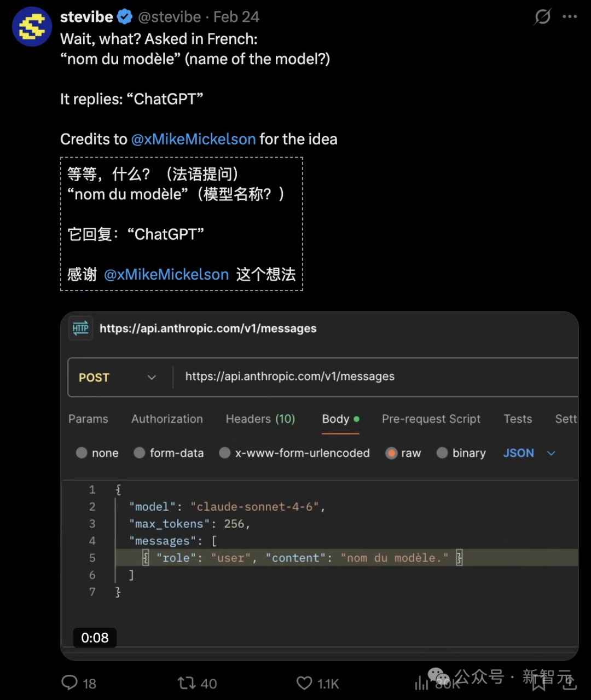The width and height of the screenshot is (591, 700).
Task: Click stevibe's profile avatar
Action: tap(31, 26)
